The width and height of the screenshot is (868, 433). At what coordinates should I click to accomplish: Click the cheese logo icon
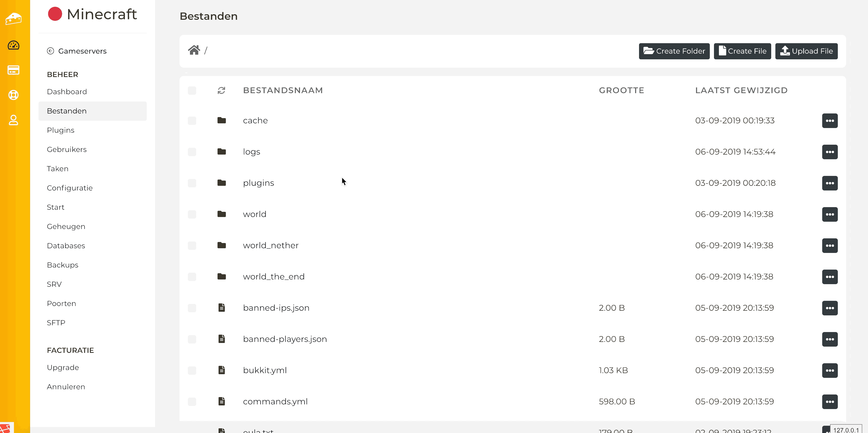point(14,18)
